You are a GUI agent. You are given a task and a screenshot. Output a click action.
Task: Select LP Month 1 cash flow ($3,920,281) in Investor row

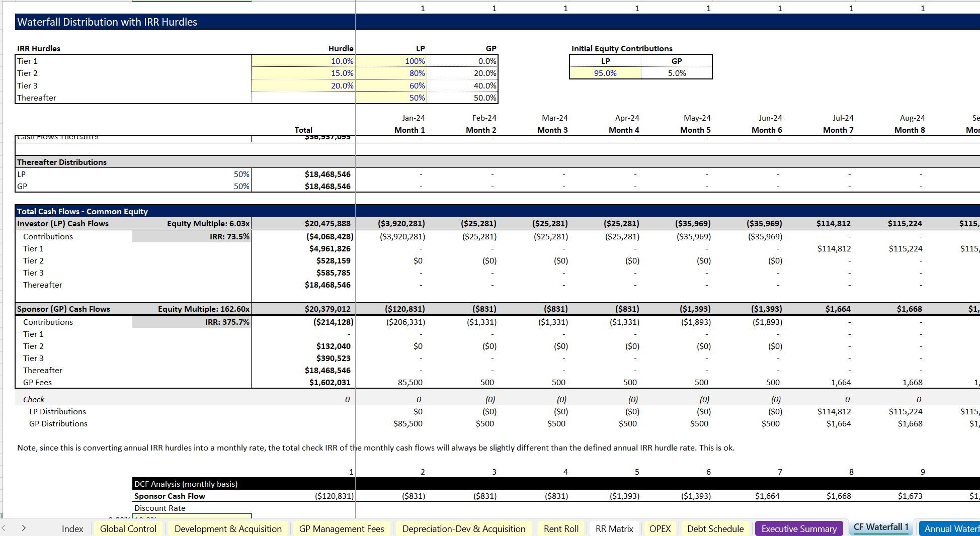(401, 224)
